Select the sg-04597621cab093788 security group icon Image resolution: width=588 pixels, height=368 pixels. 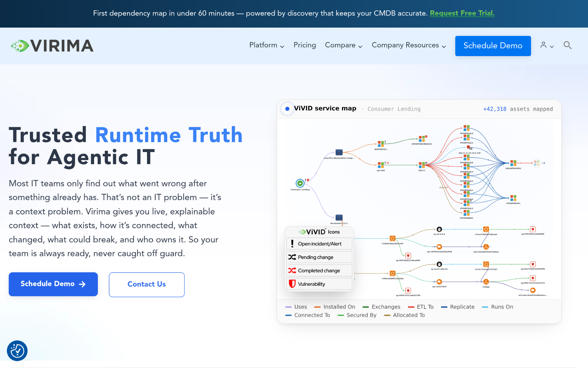point(408,291)
